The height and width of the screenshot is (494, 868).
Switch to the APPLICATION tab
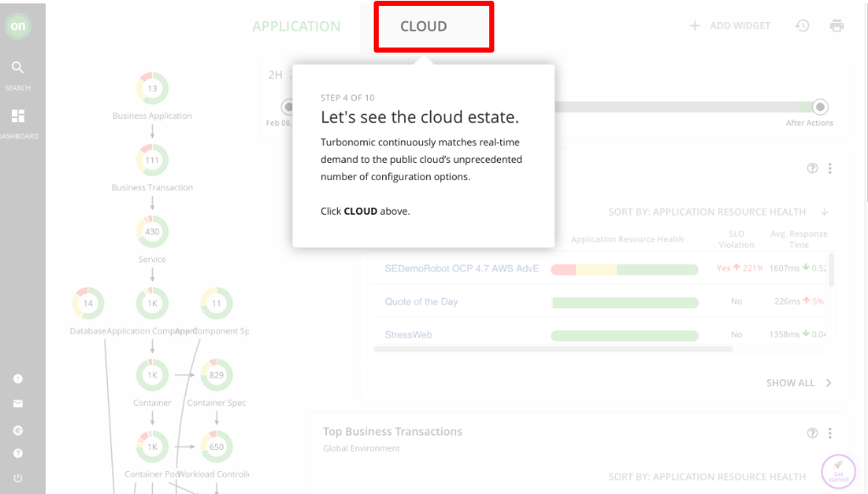point(296,26)
